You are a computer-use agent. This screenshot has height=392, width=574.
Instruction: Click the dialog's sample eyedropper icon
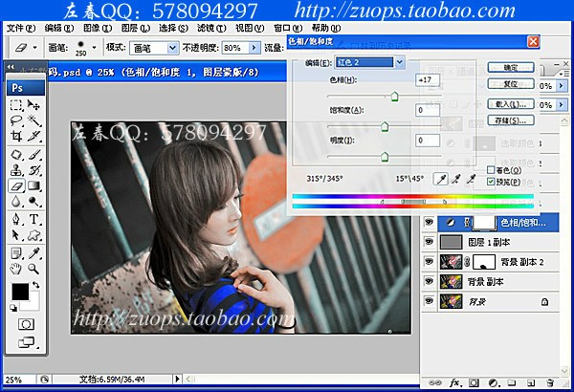point(441,179)
